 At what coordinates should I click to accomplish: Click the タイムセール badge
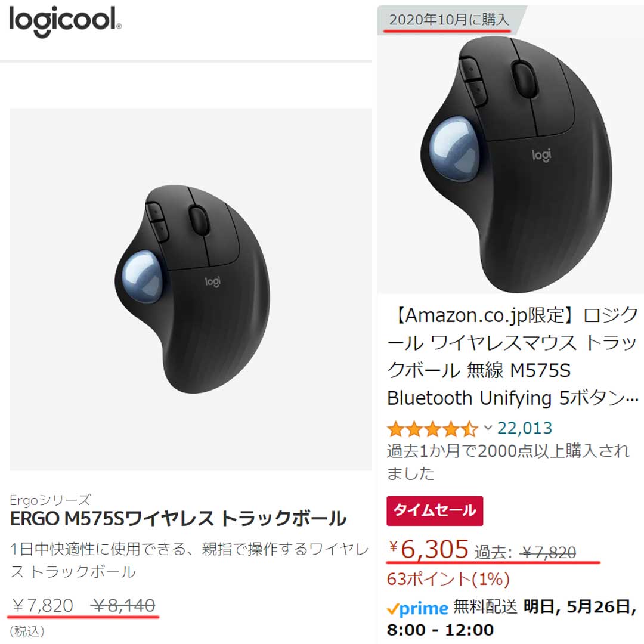[435, 511]
